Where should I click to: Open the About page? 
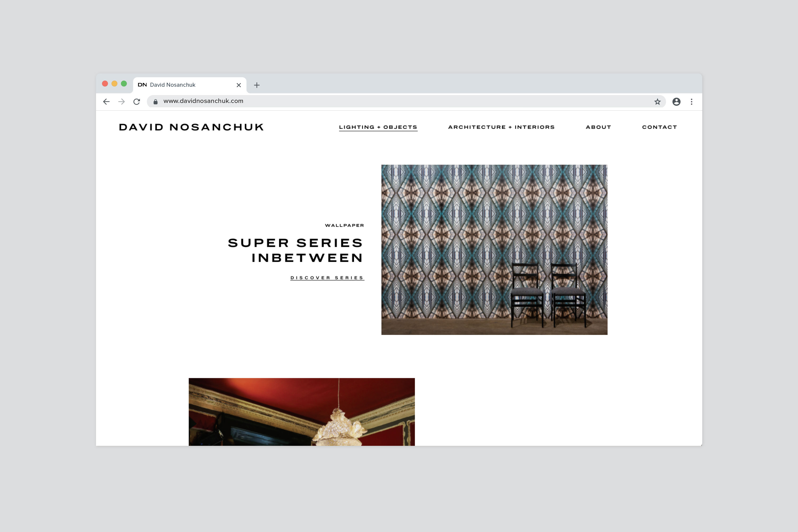pos(598,127)
